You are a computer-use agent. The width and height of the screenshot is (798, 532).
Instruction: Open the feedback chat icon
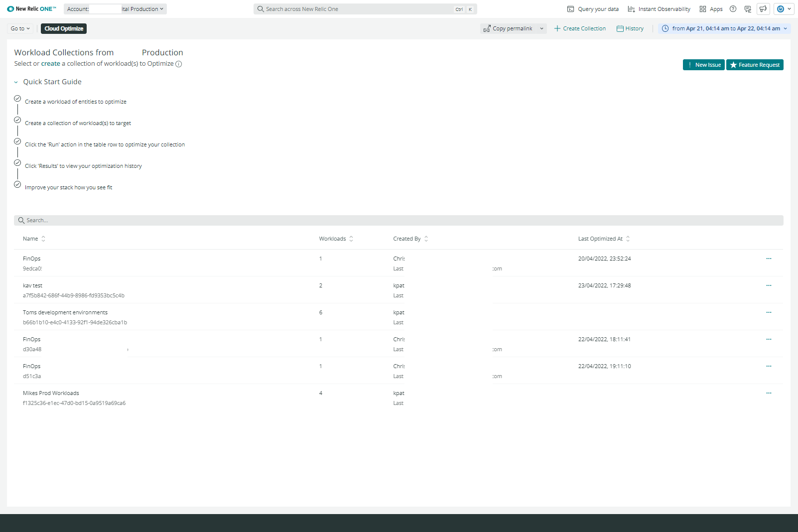[748, 9]
